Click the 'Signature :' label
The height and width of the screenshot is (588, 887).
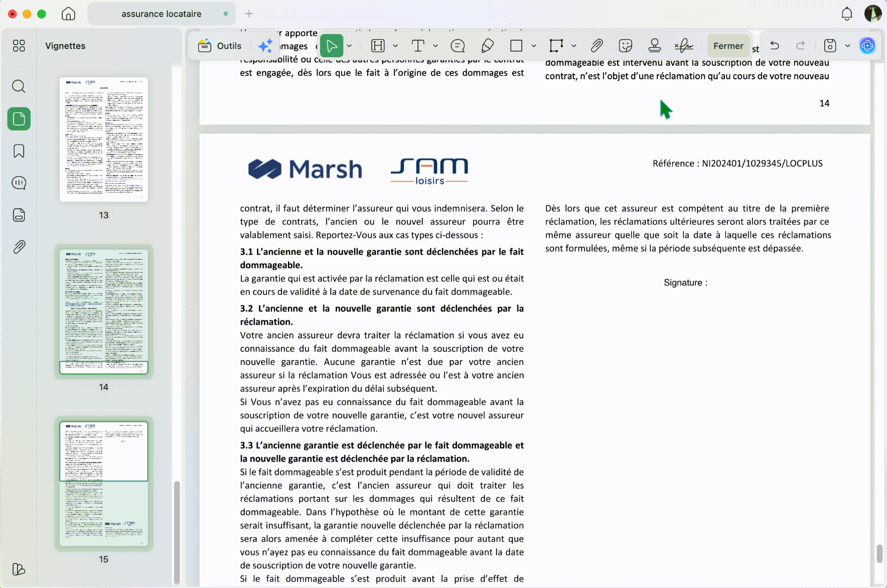point(685,282)
